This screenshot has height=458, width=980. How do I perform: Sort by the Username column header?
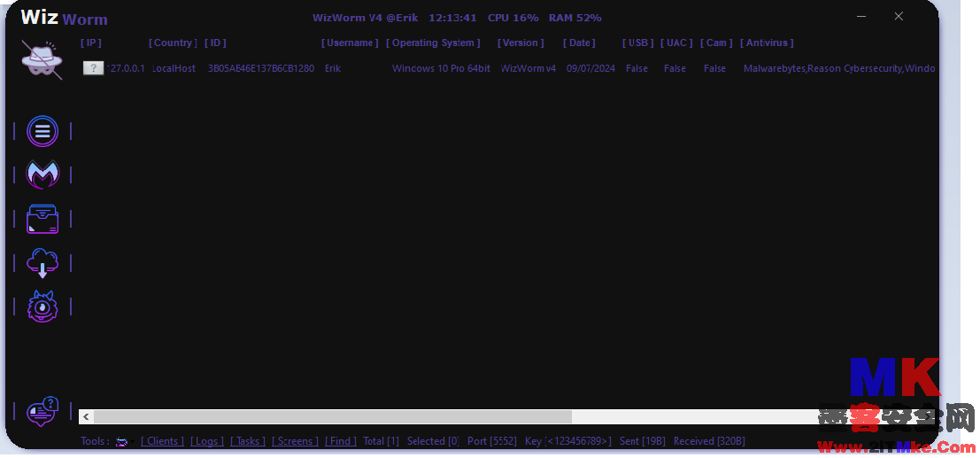pyautogui.click(x=350, y=43)
